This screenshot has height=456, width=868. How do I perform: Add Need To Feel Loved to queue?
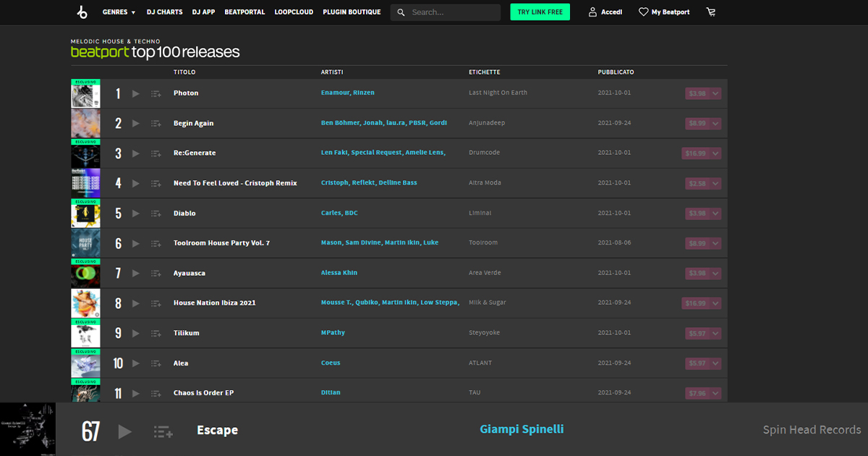(x=156, y=184)
